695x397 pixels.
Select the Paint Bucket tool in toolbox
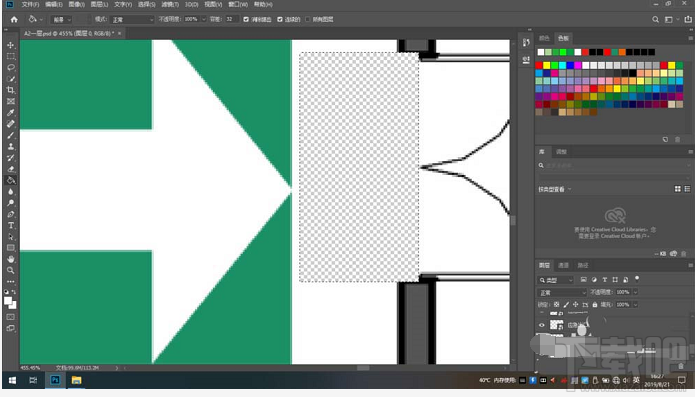pyautogui.click(x=11, y=180)
